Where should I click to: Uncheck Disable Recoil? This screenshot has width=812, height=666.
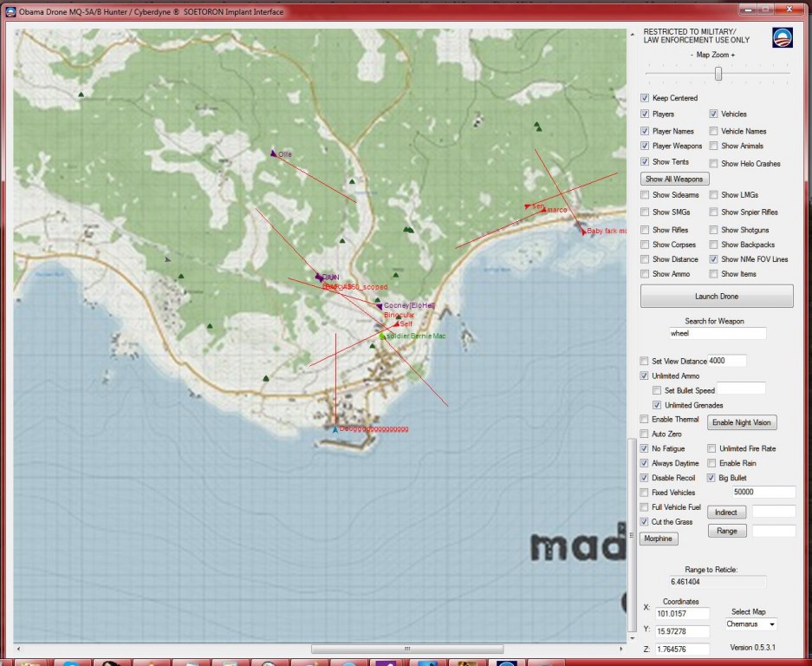click(644, 478)
